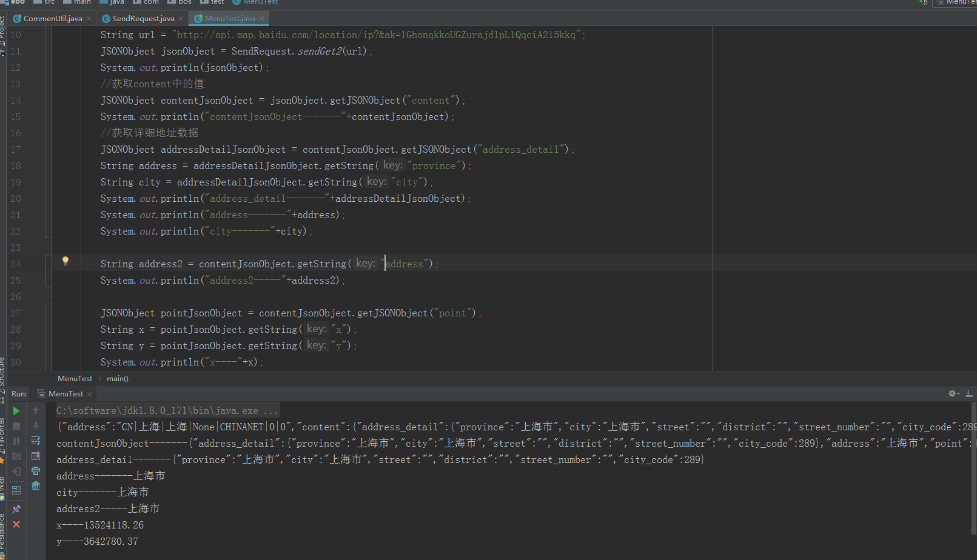
Task: Open the Structure tool window
Action: tap(3, 381)
